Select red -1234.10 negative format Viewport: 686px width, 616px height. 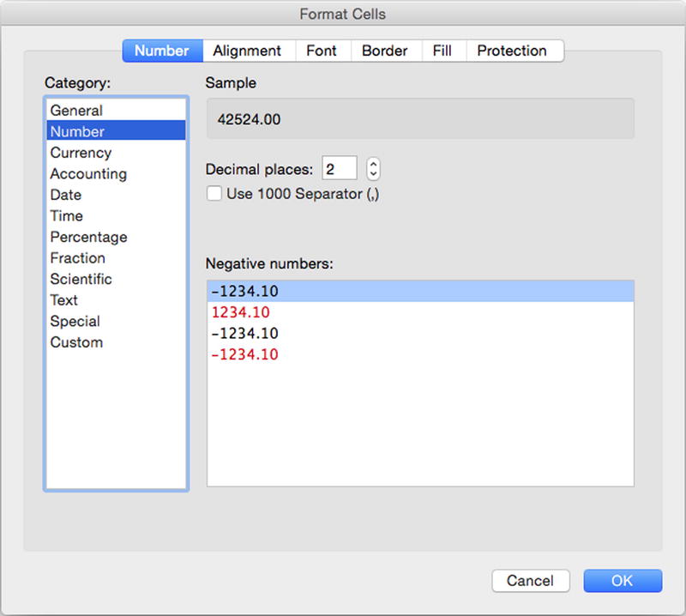tap(420, 354)
